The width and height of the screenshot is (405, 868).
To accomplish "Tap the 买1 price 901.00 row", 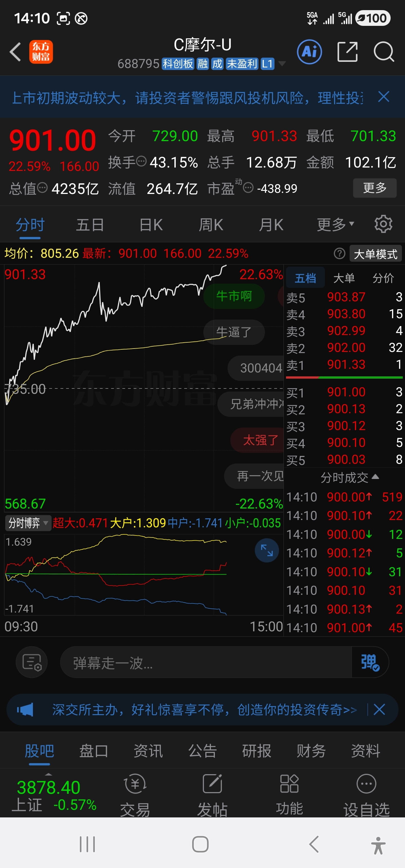I will coord(344,392).
